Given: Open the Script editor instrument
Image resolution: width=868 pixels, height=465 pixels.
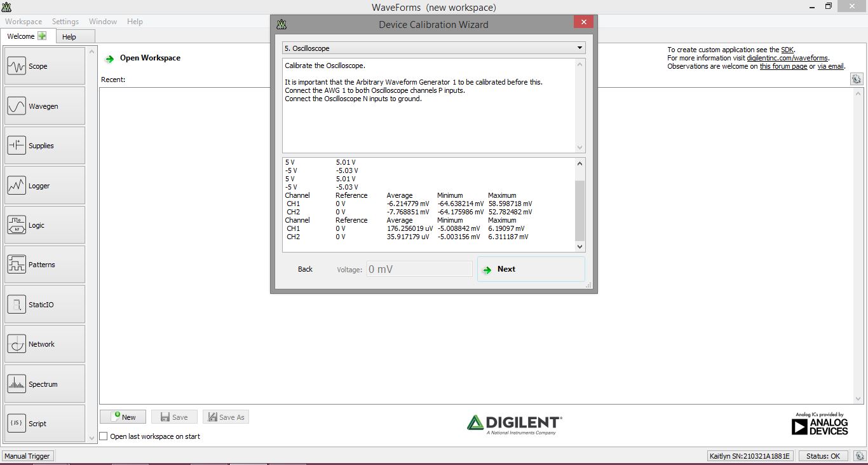Looking at the screenshot, I should (44, 424).
